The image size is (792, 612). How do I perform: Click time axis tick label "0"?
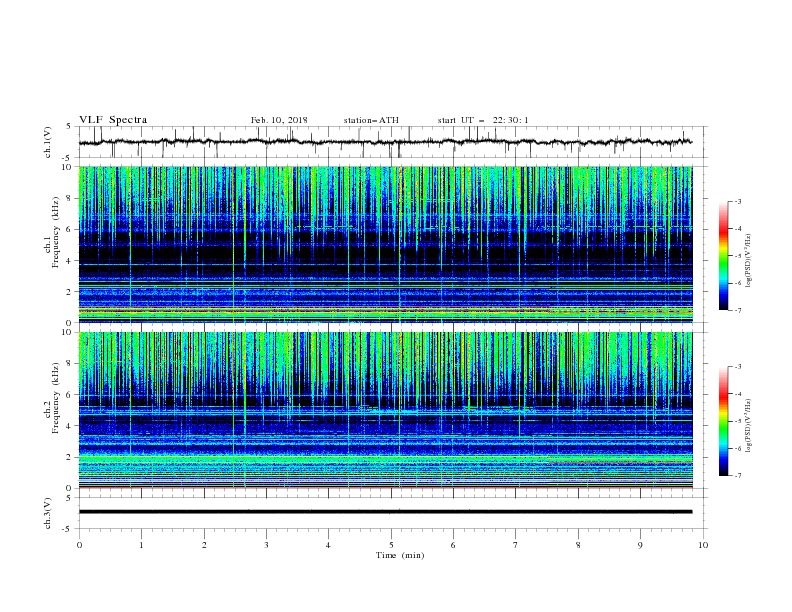(x=79, y=545)
